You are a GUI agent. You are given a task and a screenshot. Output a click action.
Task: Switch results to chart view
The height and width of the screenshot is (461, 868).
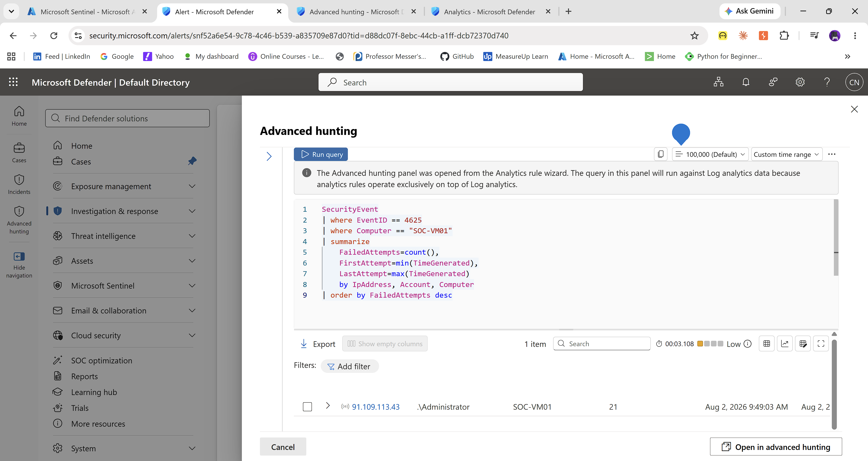click(x=785, y=344)
